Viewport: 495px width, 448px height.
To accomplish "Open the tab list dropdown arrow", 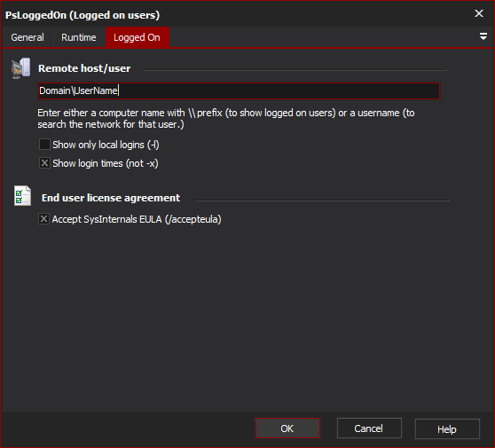I will coord(483,36).
